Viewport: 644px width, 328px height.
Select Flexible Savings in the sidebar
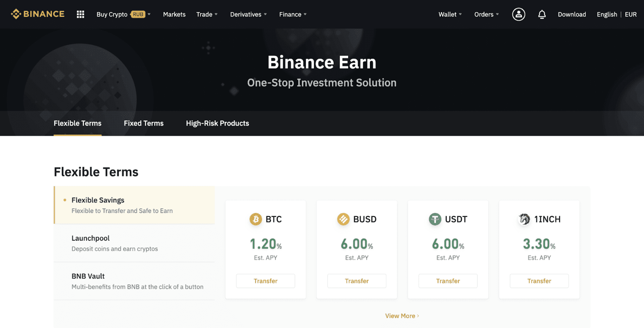(134, 205)
